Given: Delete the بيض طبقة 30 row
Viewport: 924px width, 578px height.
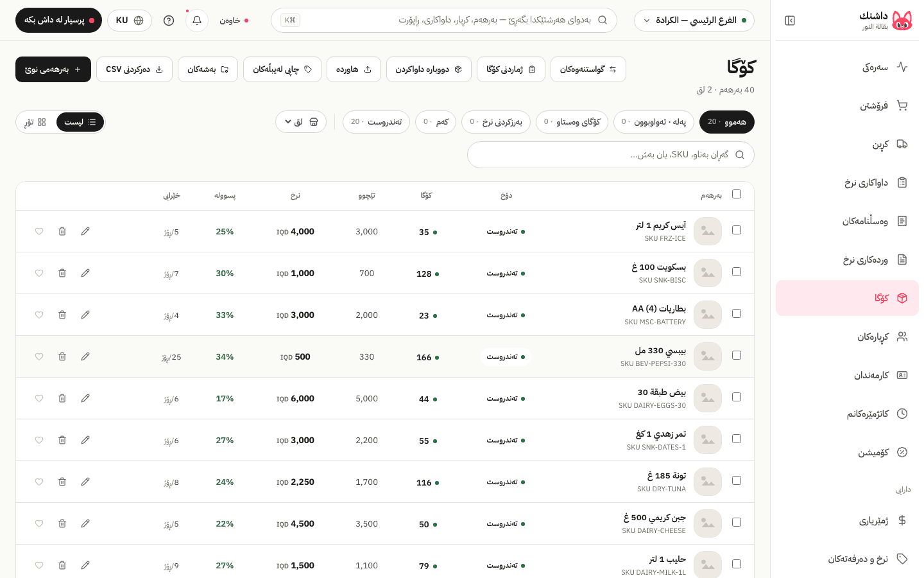Looking at the screenshot, I should pos(62,398).
